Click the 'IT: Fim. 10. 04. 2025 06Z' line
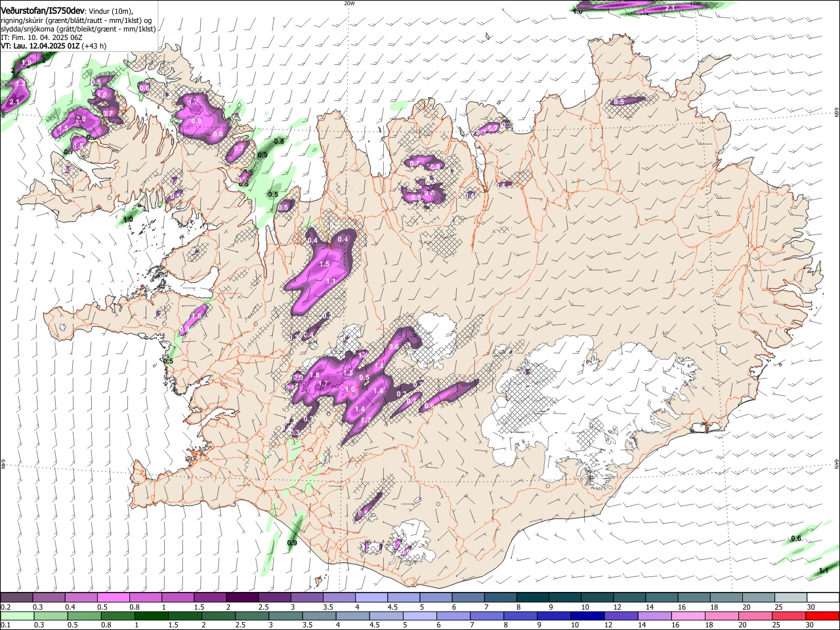840x630 pixels. [x=41, y=37]
